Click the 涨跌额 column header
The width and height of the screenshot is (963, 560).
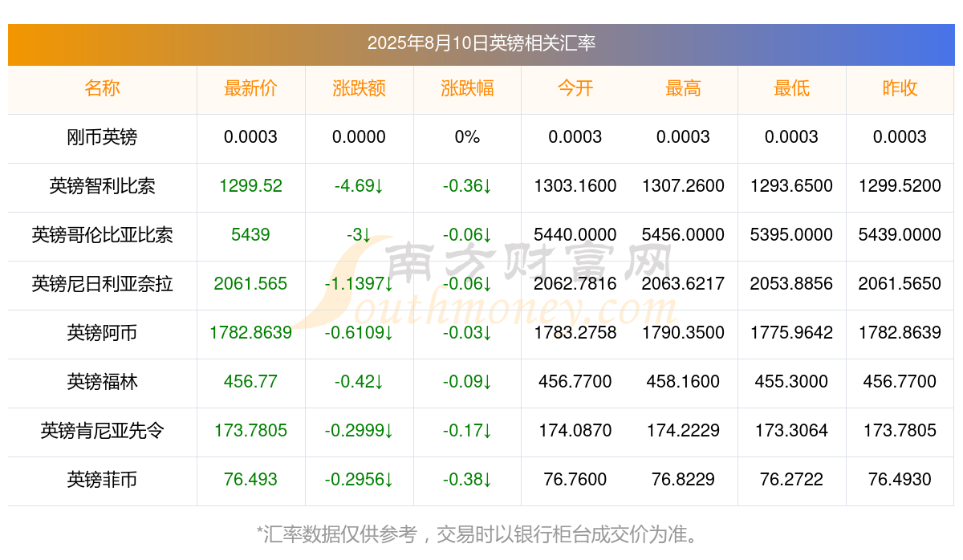(359, 88)
